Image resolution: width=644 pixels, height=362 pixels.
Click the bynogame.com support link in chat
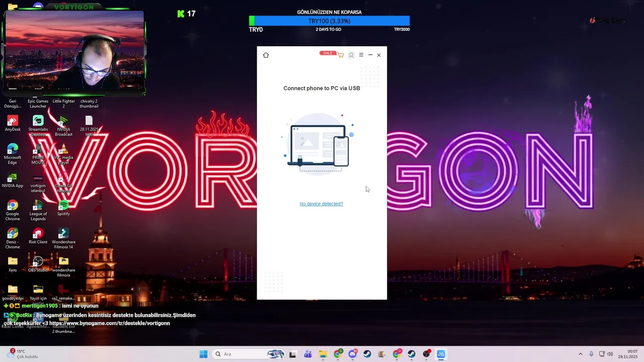109,323
